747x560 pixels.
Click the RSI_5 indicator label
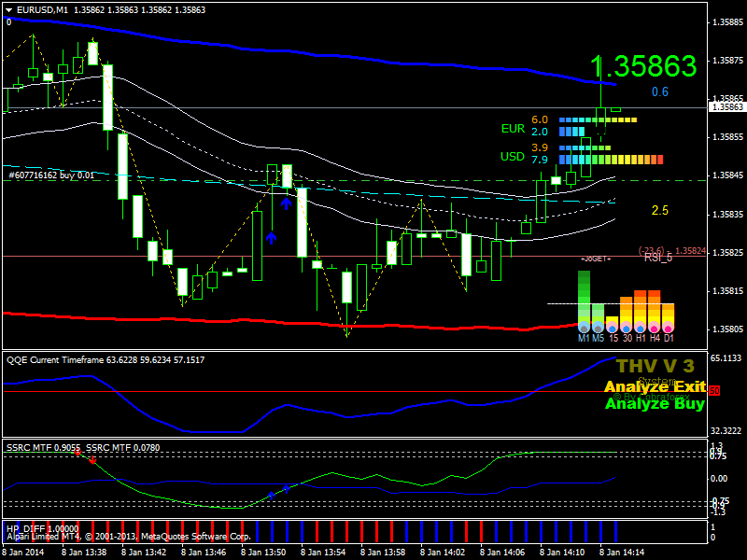658,258
